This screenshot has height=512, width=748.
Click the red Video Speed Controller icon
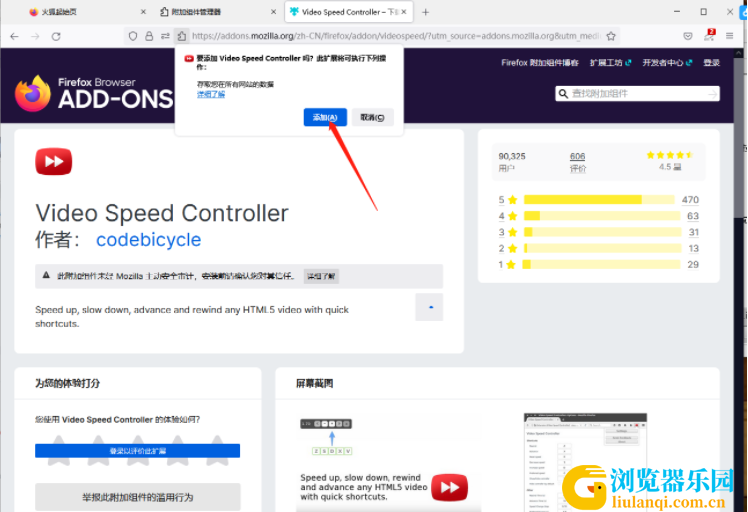pyautogui.click(x=53, y=161)
